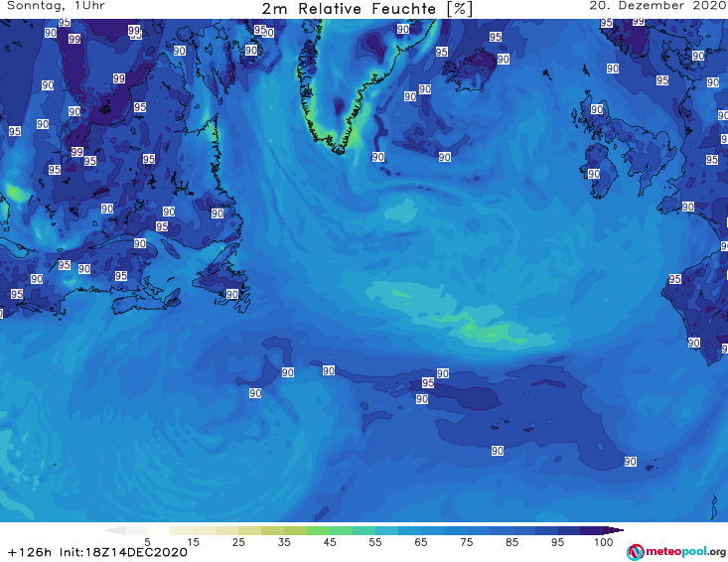Click the legend tick label "55"
The height and width of the screenshot is (562, 728).
[375, 542]
